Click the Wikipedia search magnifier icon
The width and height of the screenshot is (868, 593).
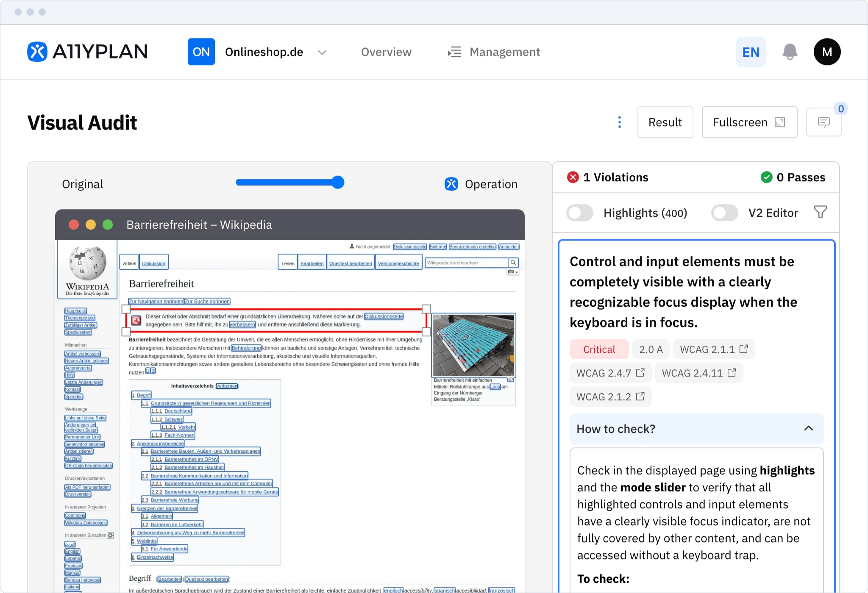tap(513, 263)
